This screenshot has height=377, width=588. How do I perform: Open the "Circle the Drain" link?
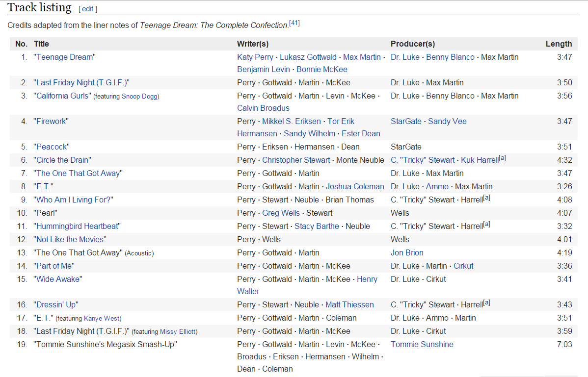tap(62, 160)
